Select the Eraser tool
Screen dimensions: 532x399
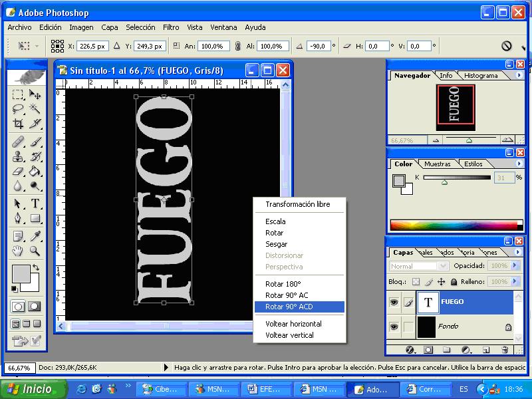point(18,172)
